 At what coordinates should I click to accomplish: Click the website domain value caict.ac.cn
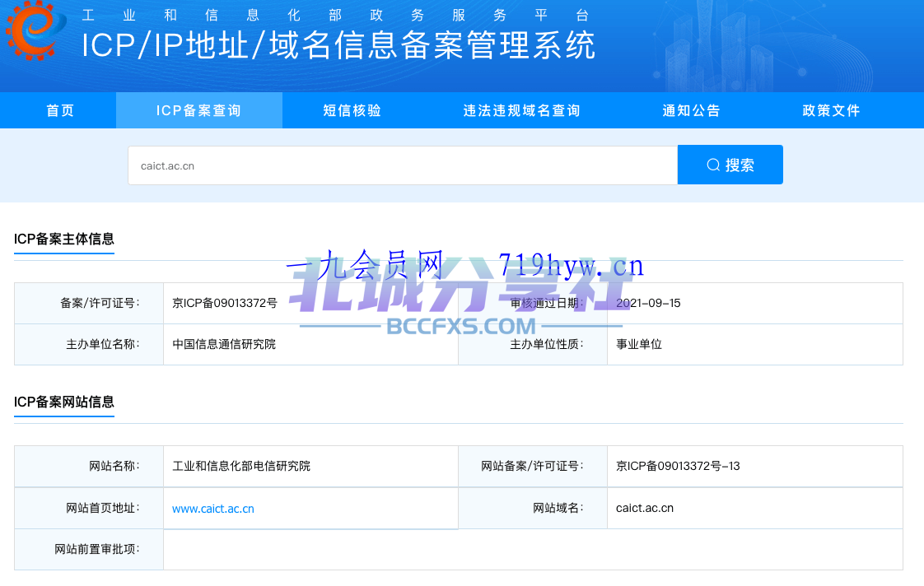[645, 509]
